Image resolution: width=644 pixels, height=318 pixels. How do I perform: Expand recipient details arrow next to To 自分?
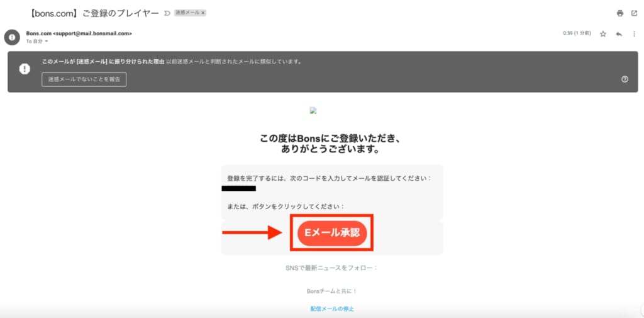pos(47,42)
